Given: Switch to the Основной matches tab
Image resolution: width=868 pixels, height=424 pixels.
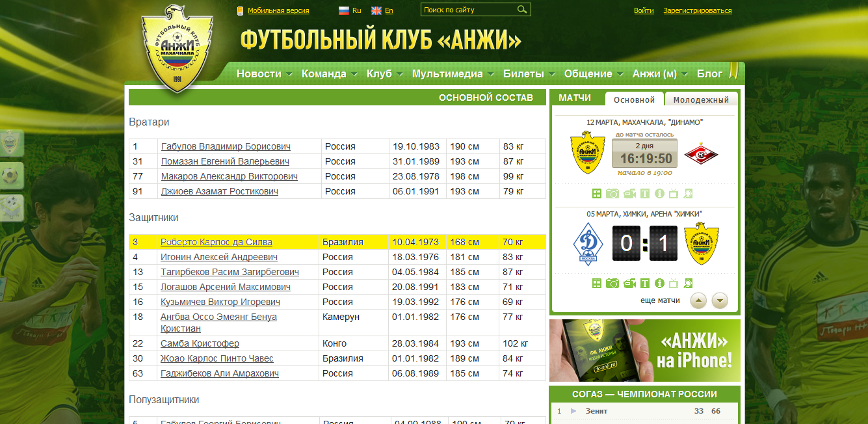Looking at the screenshot, I should pos(634,99).
